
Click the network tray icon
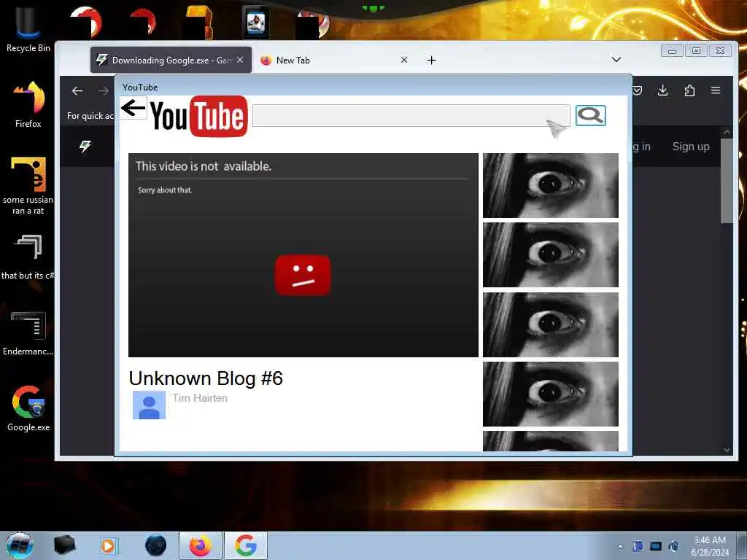click(656, 546)
